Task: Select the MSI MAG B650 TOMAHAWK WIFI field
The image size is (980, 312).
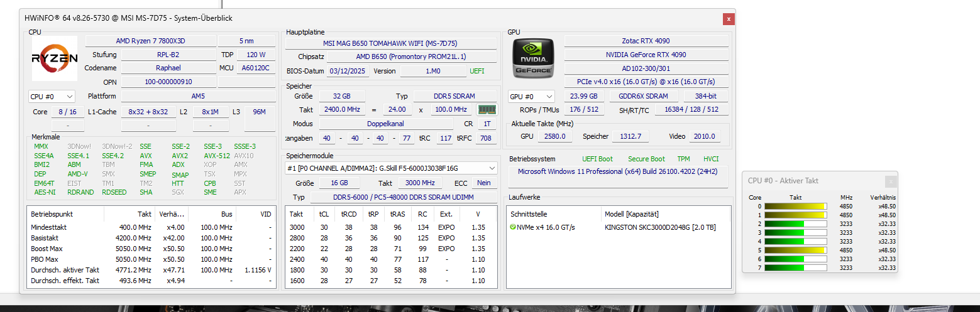Action: point(390,43)
